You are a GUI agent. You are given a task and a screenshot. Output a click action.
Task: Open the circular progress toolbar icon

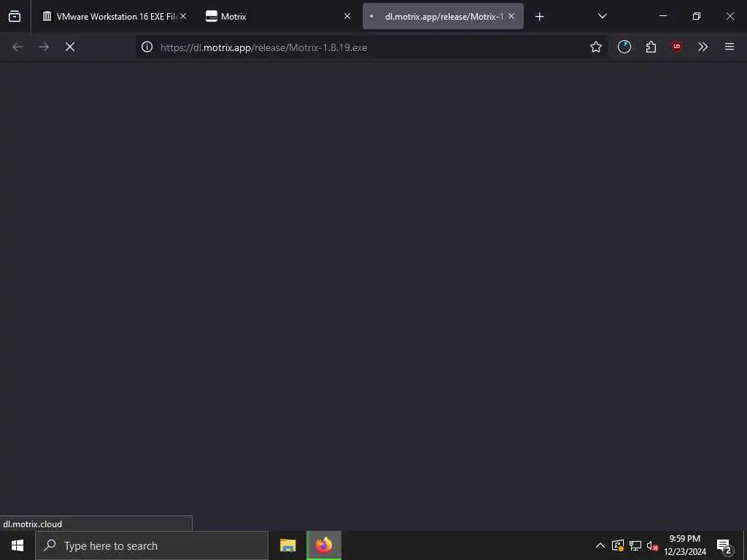624,47
